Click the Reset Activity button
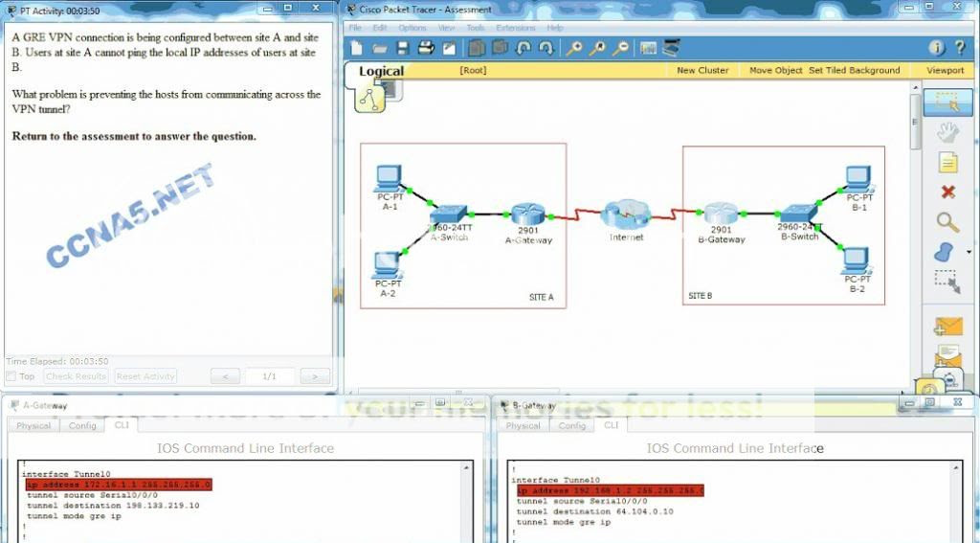Screen dimensions: 980x543 (x=145, y=376)
